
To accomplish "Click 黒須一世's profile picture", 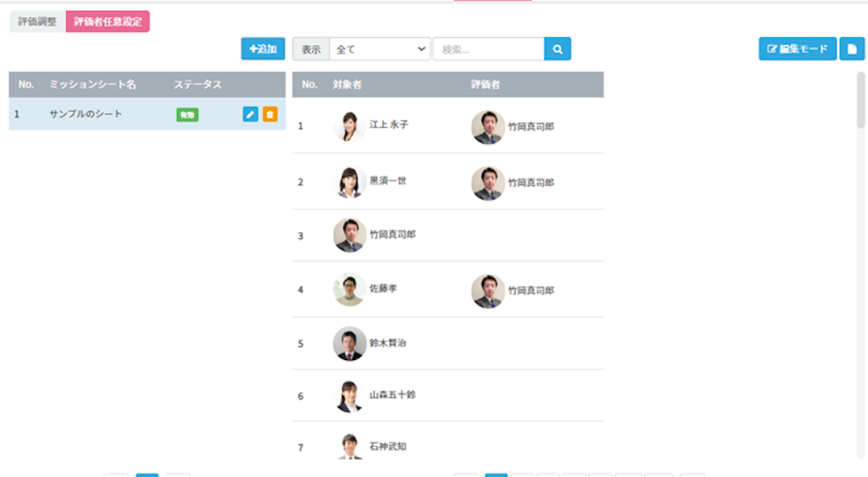I will pos(349,182).
